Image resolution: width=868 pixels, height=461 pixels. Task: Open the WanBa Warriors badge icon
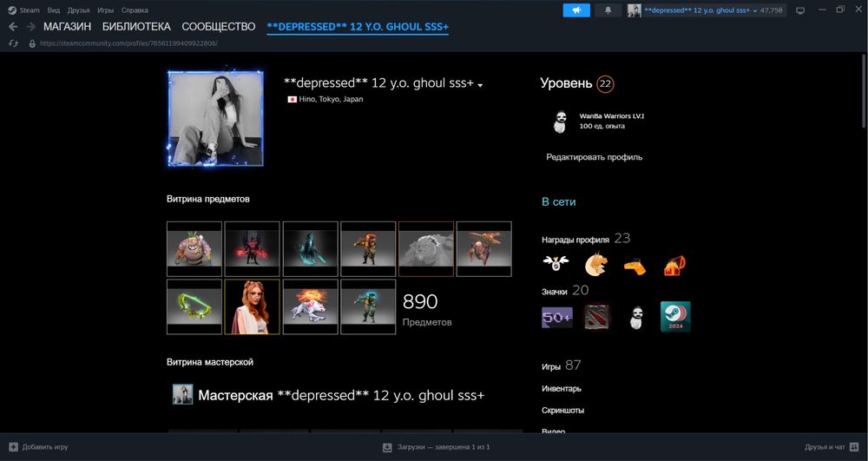pos(560,122)
